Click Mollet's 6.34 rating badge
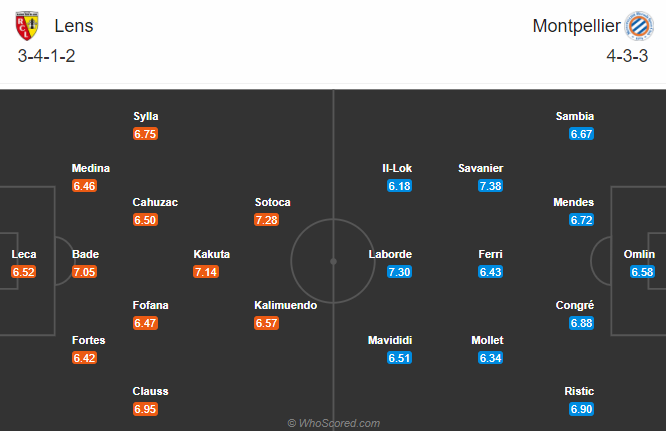Screen dimensions: 666x431 click(x=491, y=358)
